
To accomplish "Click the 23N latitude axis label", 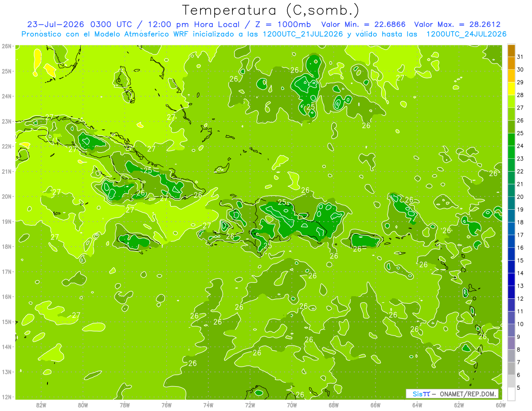I will pos(6,121).
